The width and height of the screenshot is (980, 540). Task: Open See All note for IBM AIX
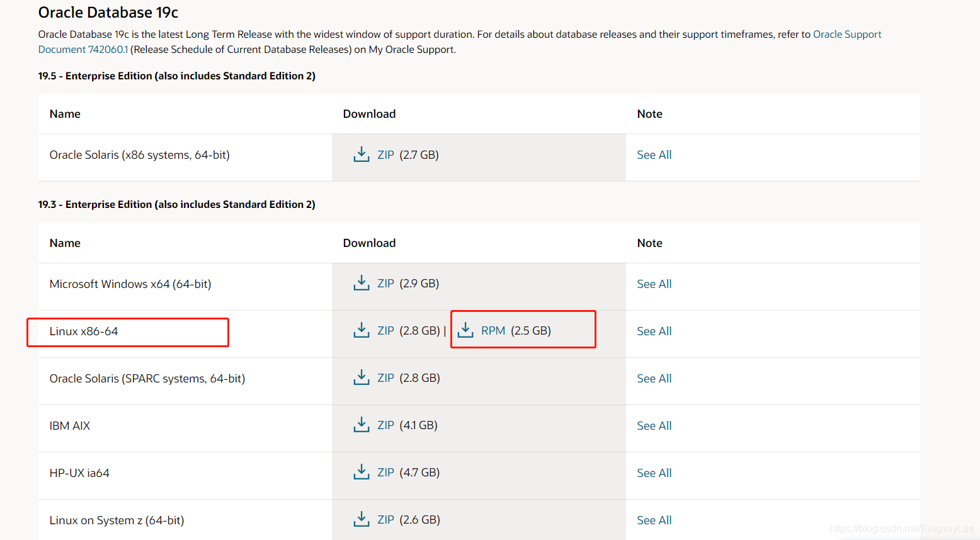[654, 426]
